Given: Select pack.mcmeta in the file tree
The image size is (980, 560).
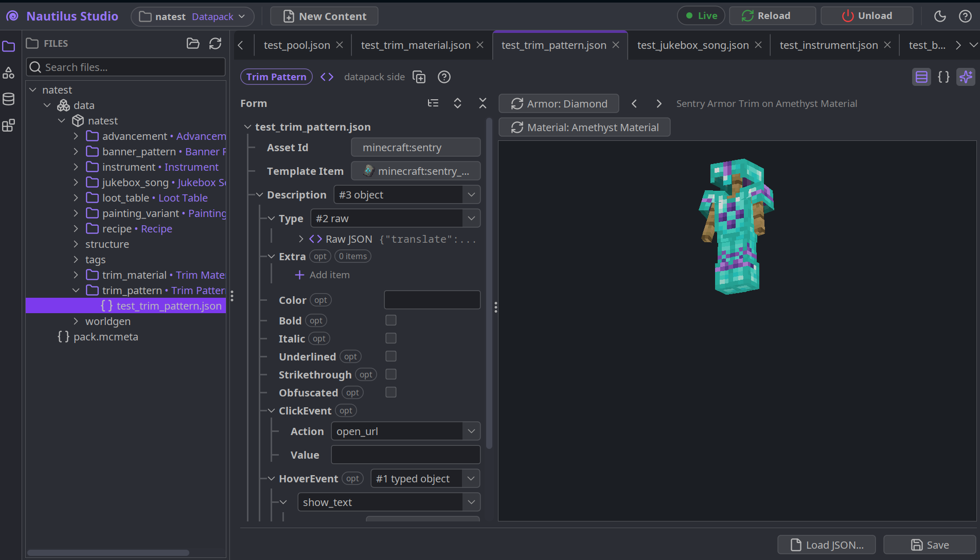Looking at the screenshot, I should tap(98, 337).
